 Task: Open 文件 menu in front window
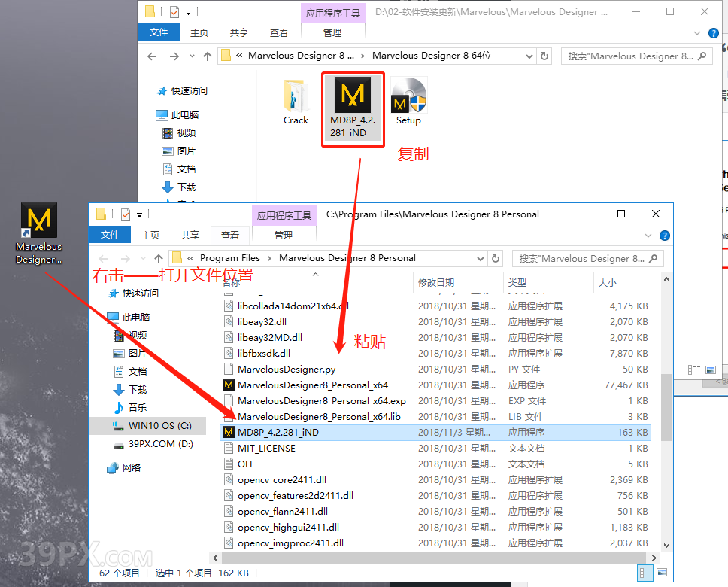pyautogui.click(x=110, y=235)
